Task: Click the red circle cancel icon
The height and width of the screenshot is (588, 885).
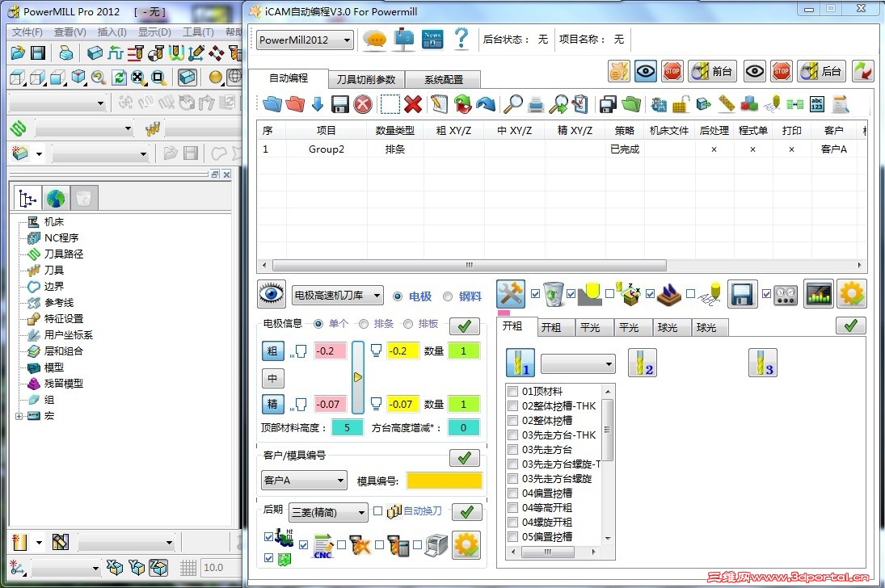Action: pos(363,104)
